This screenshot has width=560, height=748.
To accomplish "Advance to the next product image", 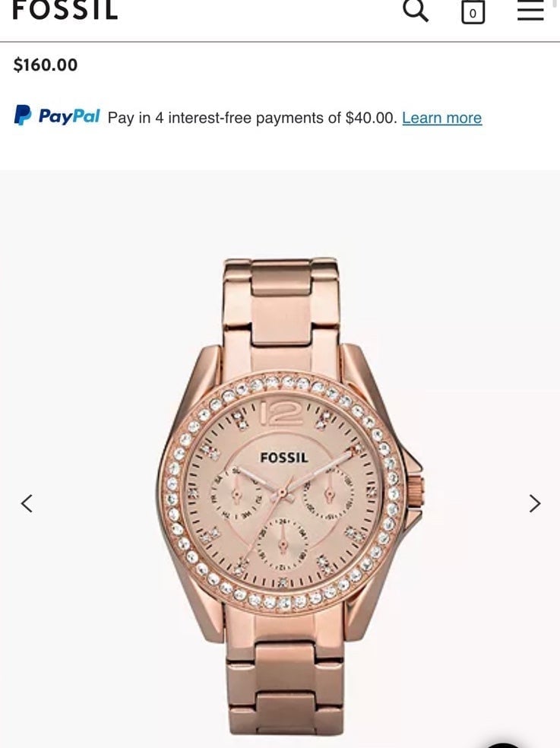I will pos(535,503).
